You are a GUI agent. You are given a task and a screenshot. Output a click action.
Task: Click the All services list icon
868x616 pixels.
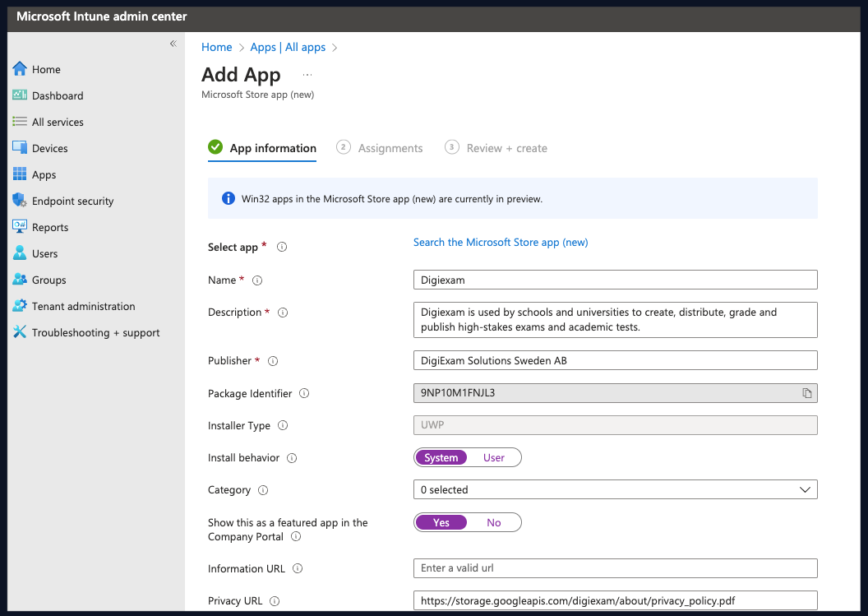pyautogui.click(x=20, y=122)
